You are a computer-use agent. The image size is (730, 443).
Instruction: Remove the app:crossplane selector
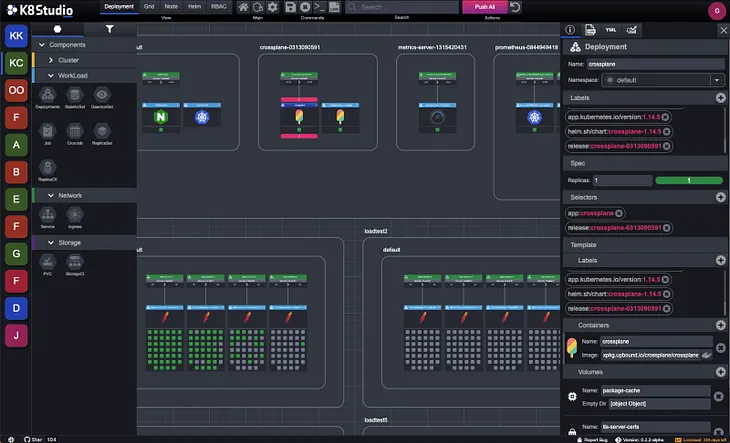pos(619,213)
